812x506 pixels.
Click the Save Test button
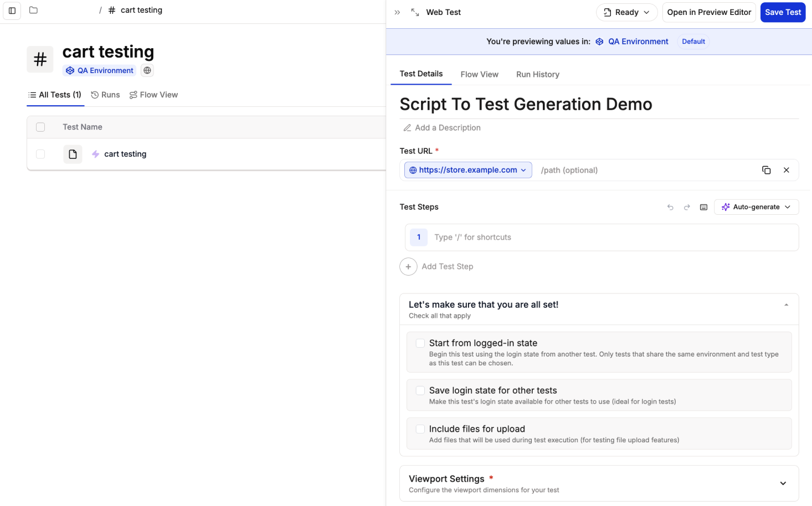tap(783, 12)
